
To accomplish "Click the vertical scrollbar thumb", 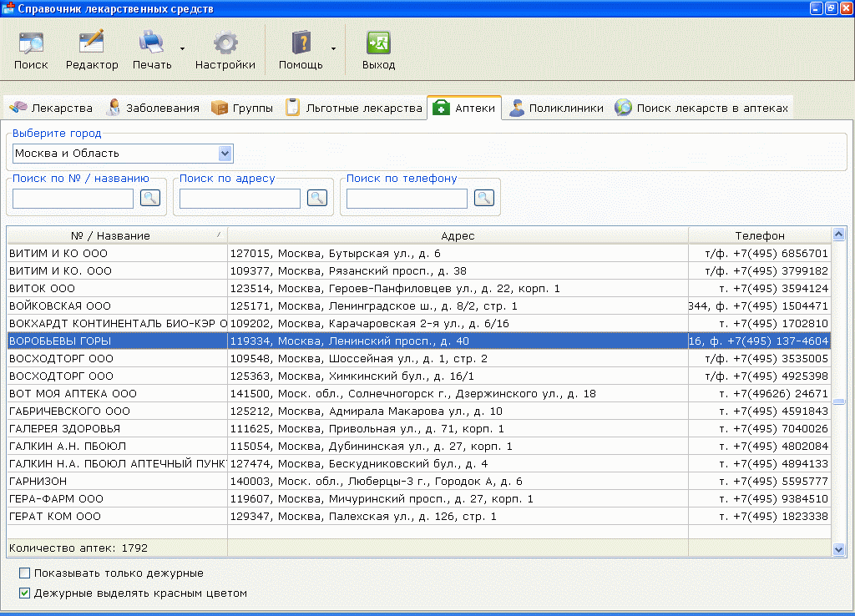I will pos(838,401).
